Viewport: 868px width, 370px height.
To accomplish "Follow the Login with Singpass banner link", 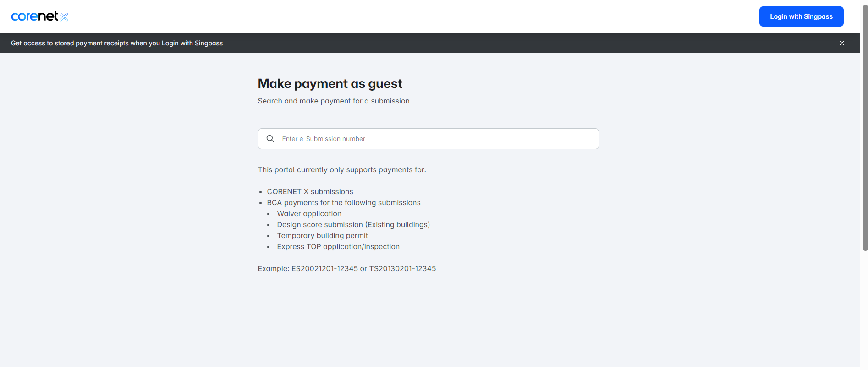I will 192,43.
